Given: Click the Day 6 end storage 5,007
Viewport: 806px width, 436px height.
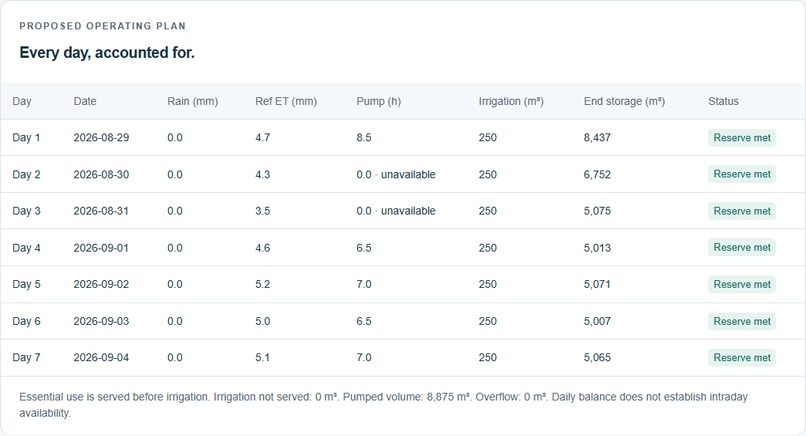Looking at the screenshot, I should [597, 321].
